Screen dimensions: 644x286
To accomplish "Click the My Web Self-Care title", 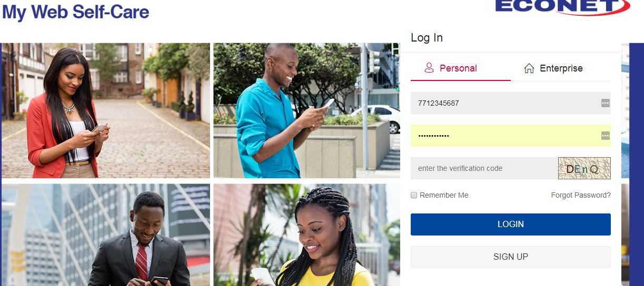I will 76,12.
